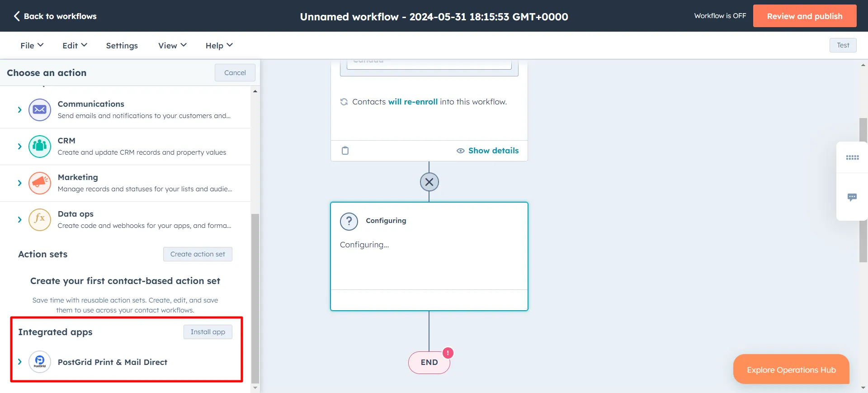Open the Edit menu
This screenshot has width=868, height=393.
pyautogui.click(x=75, y=45)
